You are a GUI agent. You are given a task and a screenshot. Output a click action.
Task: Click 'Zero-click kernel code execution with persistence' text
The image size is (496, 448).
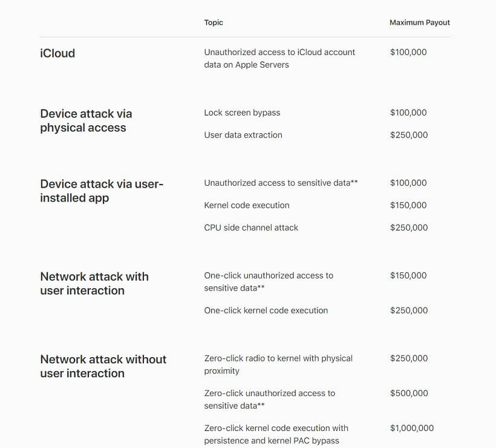point(276,434)
